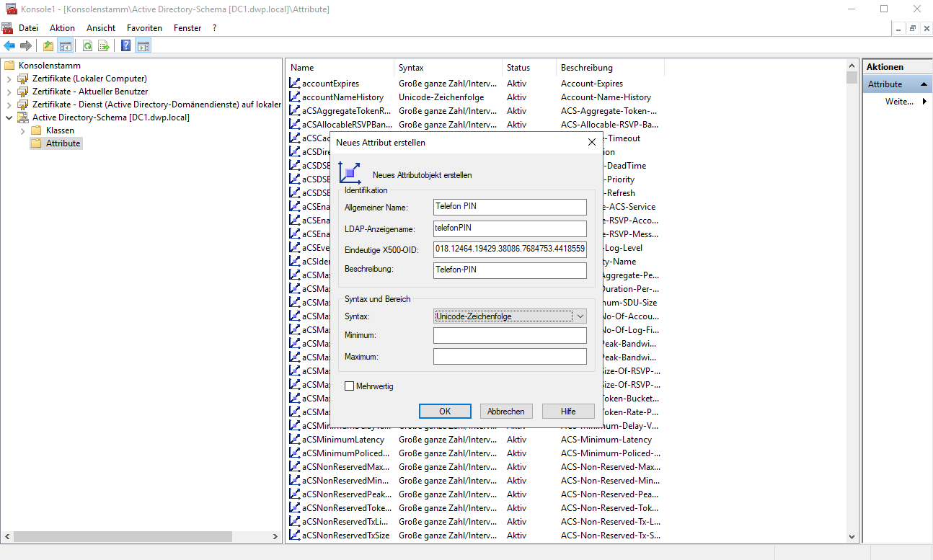Click the Refresh icon in toolbar

click(87, 46)
